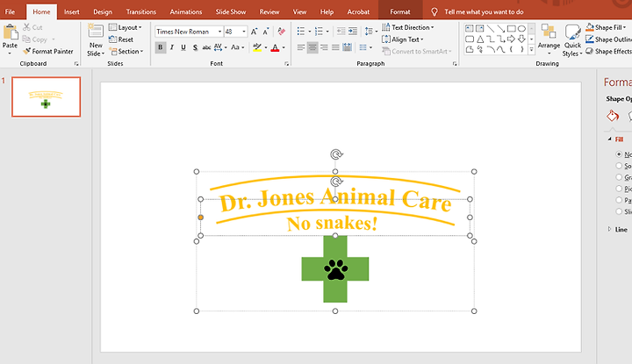The width and height of the screenshot is (632, 364).
Task: Clear all formatting
Action: click(x=282, y=32)
